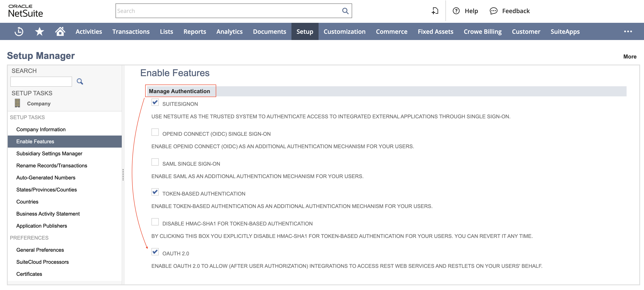The image size is (644, 290).
Task: Click the Enable Features heading
Action: 175,73
